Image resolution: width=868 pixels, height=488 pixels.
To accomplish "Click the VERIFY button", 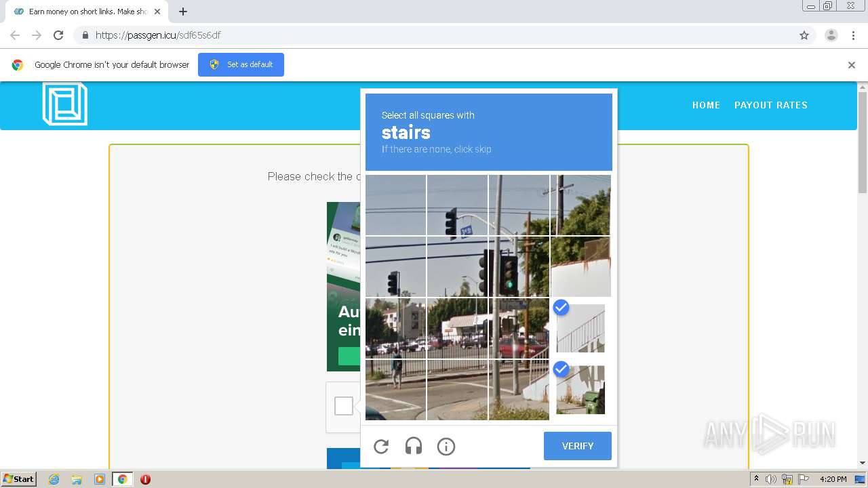I will click(x=578, y=446).
